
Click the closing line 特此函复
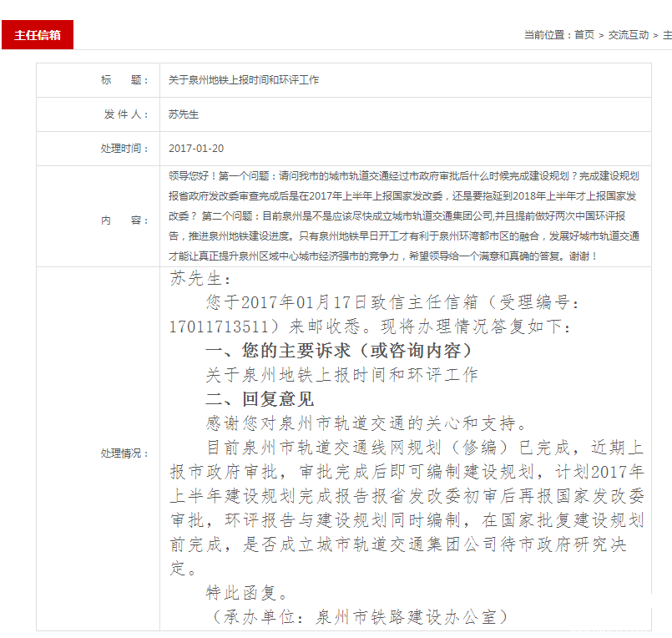pos(247,593)
